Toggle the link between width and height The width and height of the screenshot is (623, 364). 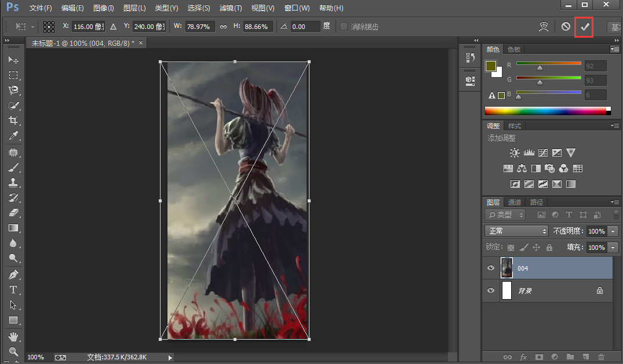pos(223,27)
